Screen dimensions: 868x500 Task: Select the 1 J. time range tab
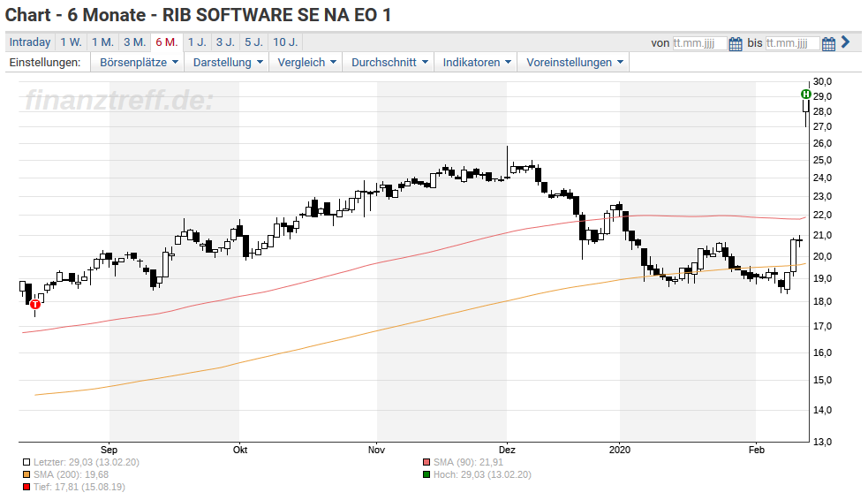(197, 42)
